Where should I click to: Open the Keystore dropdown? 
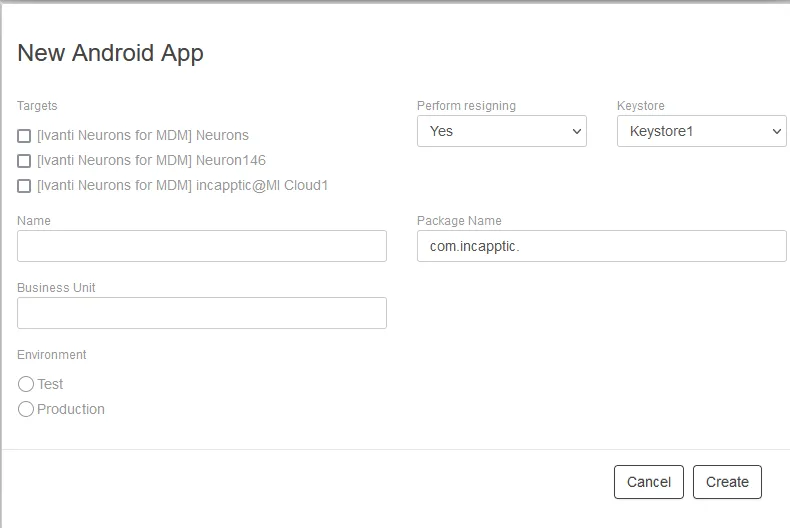(x=701, y=131)
